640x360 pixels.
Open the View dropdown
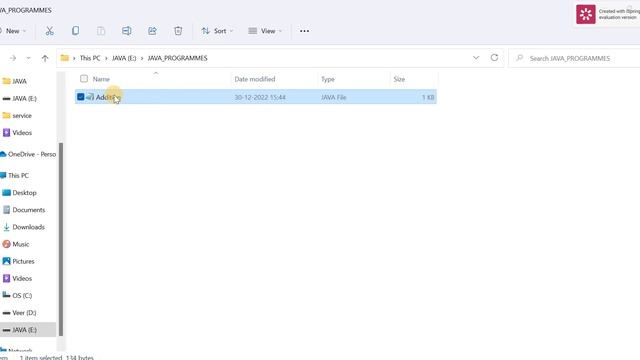[x=265, y=31]
